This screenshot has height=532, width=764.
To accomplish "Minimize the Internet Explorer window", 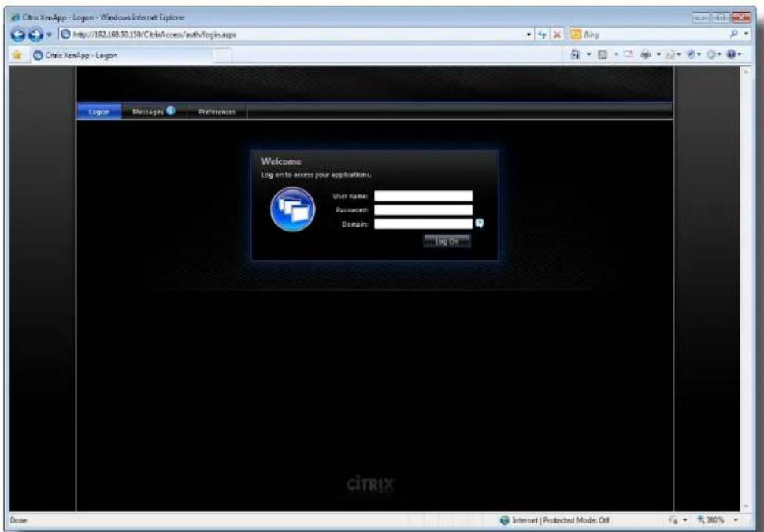I will click(x=701, y=17).
